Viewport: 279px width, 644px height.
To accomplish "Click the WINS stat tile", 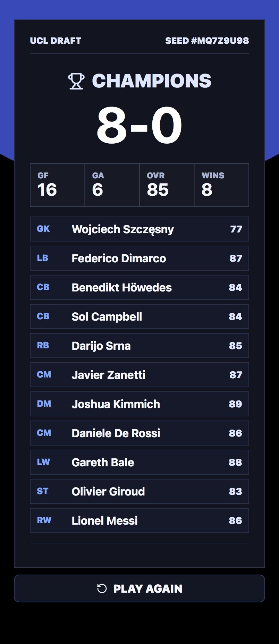I will (221, 185).
